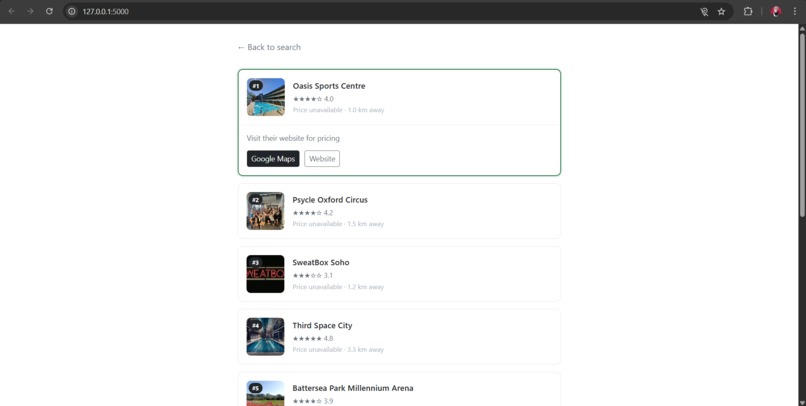This screenshot has height=406, width=806.
Task: Expand the SweatBox Soho card
Action: pos(399,274)
